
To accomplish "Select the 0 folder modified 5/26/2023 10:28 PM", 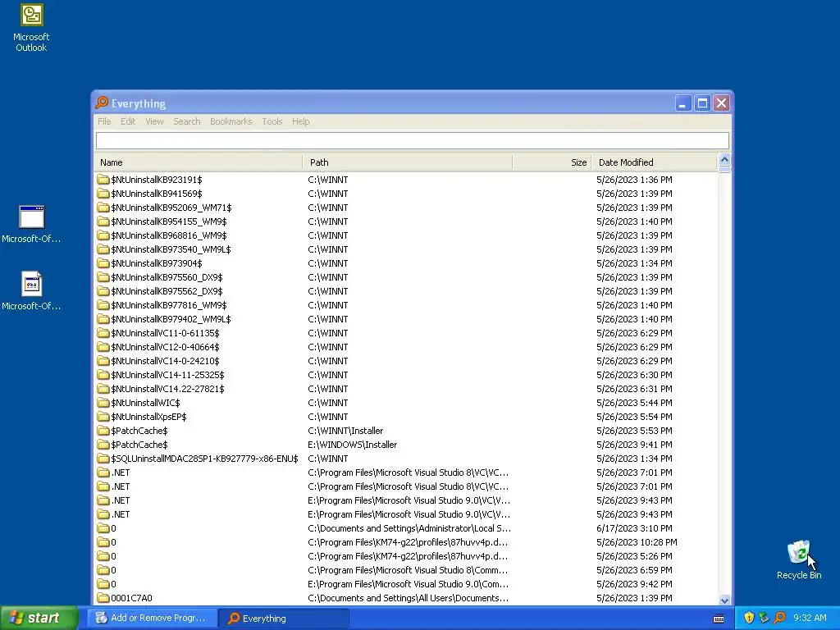I will tap(405, 542).
